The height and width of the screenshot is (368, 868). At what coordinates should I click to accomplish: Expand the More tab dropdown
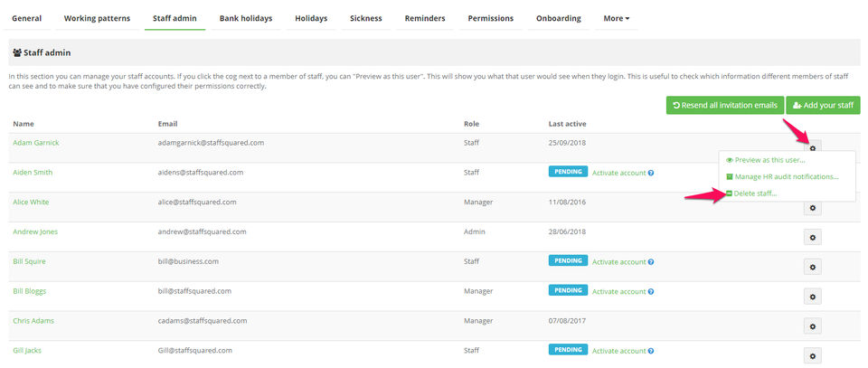(615, 18)
